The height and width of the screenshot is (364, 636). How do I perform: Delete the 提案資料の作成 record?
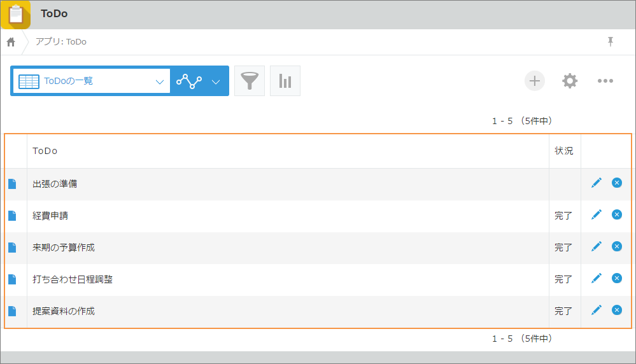click(617, 311)
